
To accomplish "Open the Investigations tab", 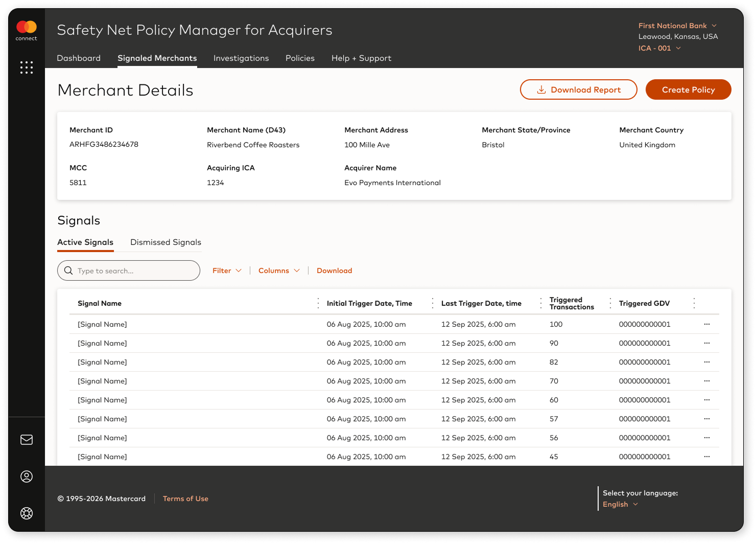I will [x=241, y=58].
